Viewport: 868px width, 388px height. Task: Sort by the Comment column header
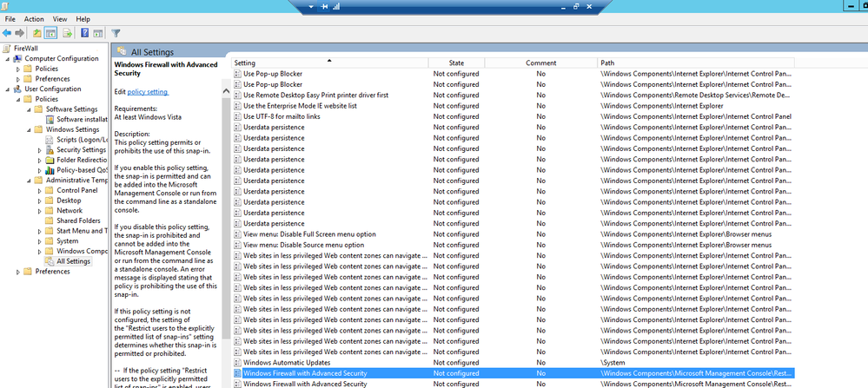point(540,63)
